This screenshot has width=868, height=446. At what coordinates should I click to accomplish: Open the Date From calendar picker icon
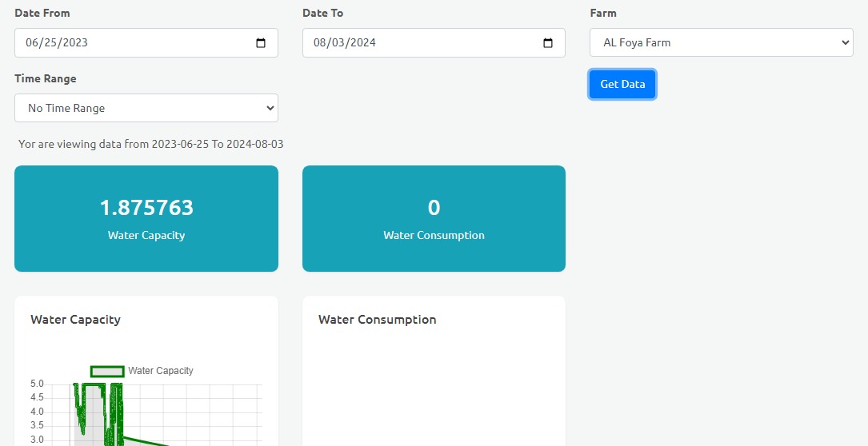point(261,43)
